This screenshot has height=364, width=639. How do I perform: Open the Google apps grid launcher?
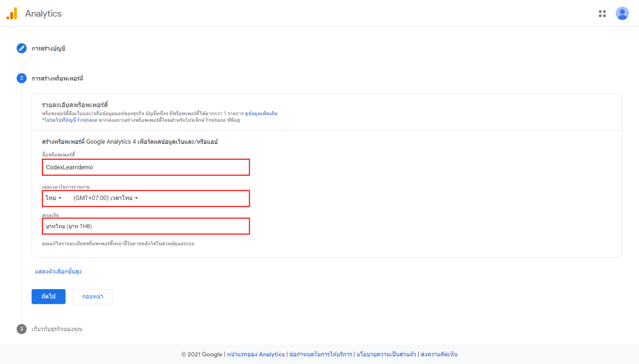pyautogui.click(x=602, y=14)
